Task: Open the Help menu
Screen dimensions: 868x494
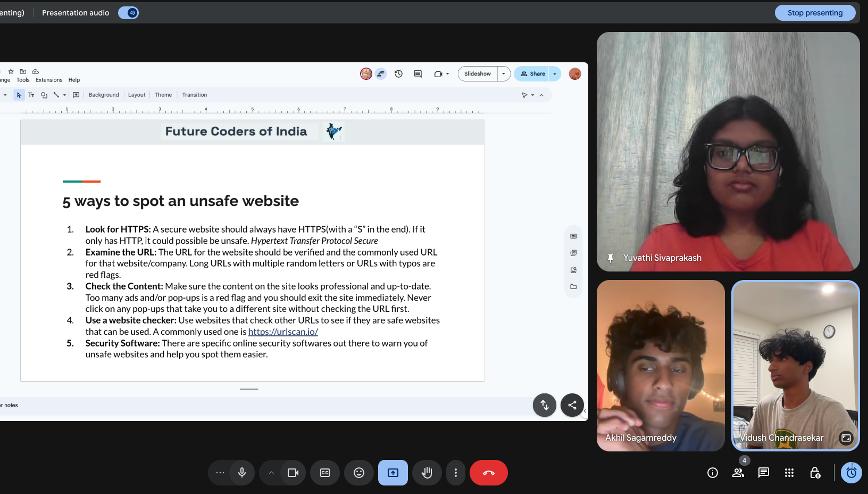Action: click(x=74, y=80)
